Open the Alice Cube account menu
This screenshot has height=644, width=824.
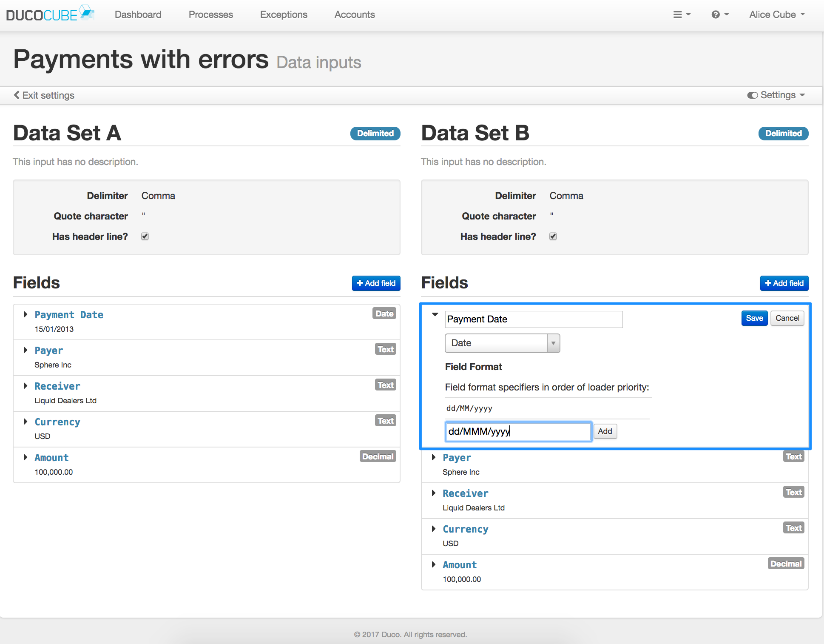click(776, 14)
